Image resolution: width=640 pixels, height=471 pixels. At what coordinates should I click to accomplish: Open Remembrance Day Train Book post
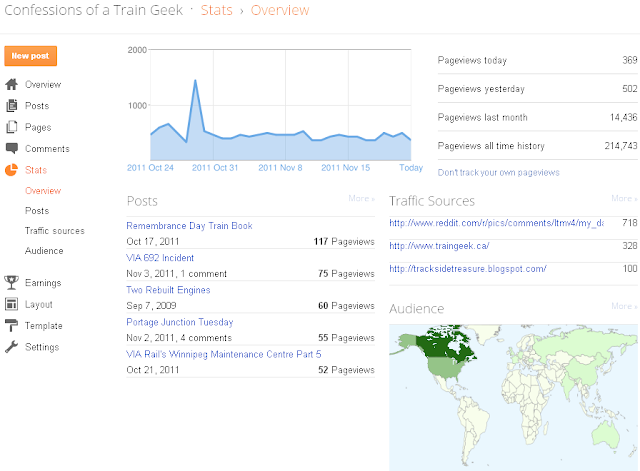[x=189, y=226]
